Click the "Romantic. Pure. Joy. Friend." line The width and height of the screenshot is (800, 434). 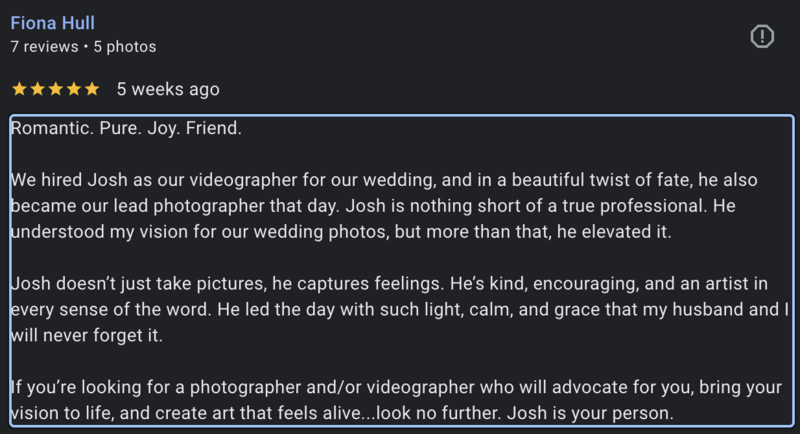pyautogui.click(x=126, y=129)
